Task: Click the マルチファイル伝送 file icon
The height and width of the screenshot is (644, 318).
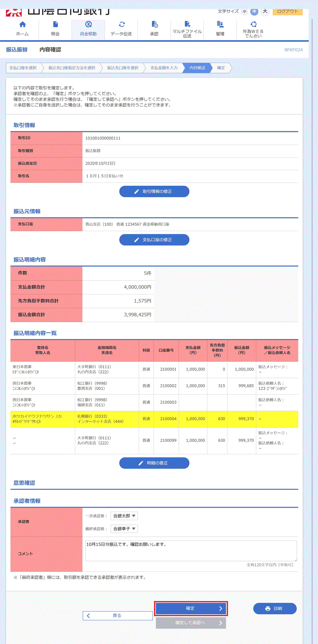Action: (x=187, y=24)
